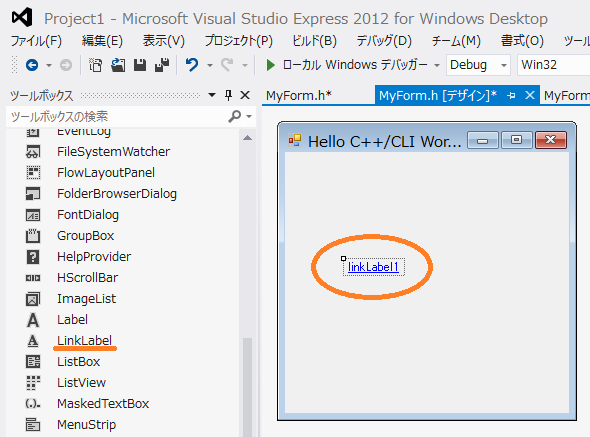Select the LinkLabel control in toolbox
This screenshot has height=437, width=590.
click(x=84, y=341)
